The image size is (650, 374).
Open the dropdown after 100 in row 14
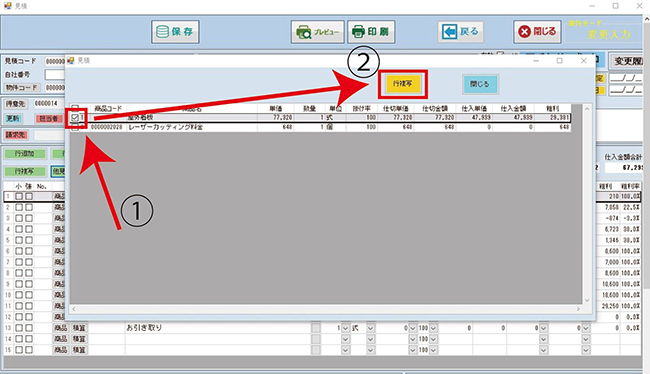(x=433, y=339)
